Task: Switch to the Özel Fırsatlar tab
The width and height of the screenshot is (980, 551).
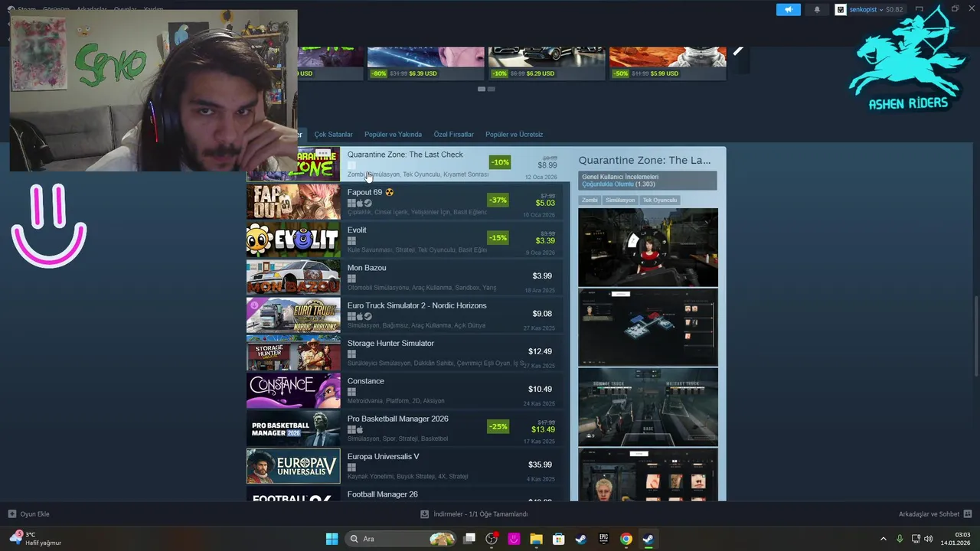Action: pyautogui.click(x=453, y=135)
